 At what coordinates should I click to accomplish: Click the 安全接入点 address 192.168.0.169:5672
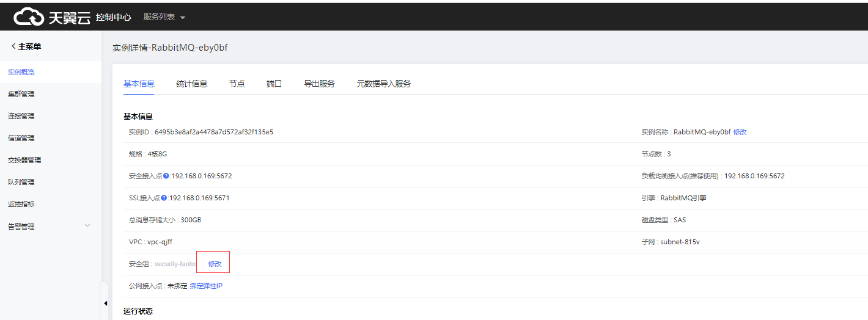[201, 176]
